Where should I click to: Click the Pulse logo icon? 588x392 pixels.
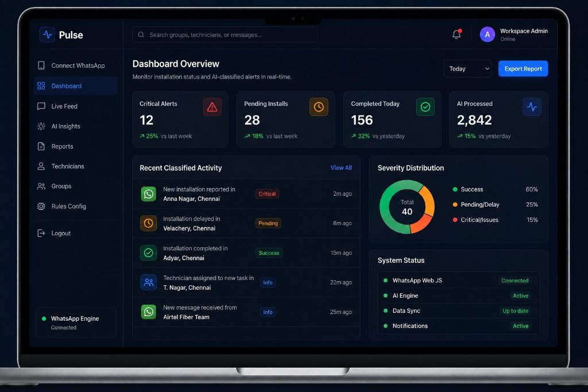[x=47, y=34]
